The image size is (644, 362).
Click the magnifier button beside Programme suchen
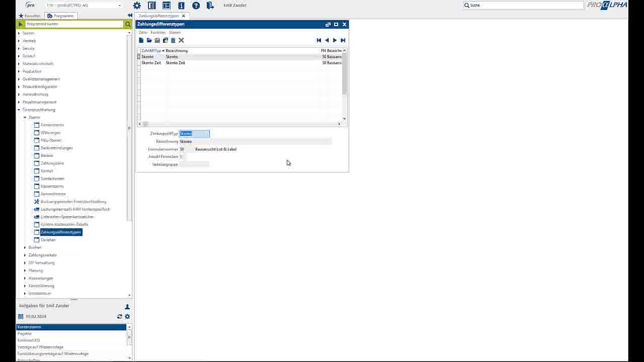128,24
